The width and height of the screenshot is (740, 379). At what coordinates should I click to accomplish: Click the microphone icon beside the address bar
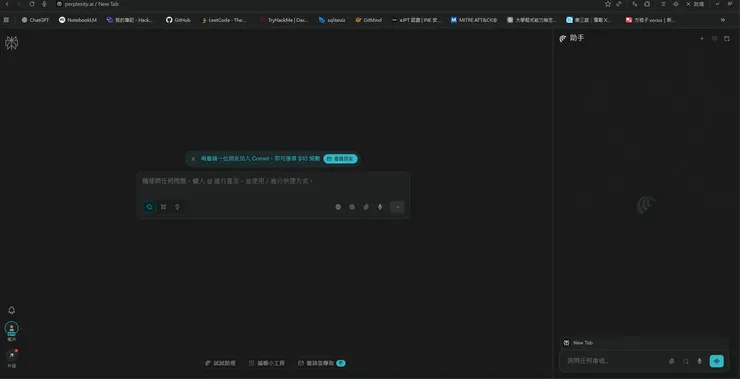coord(44,4)
